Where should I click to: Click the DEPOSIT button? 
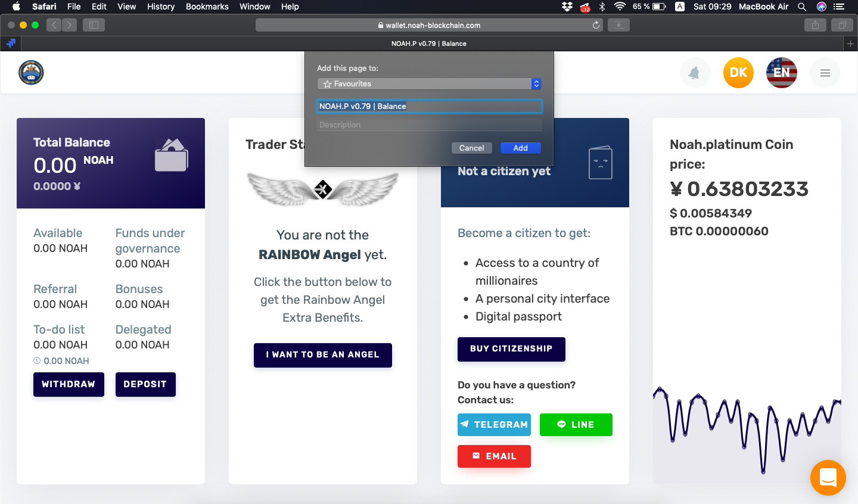(x=145, y=384)
